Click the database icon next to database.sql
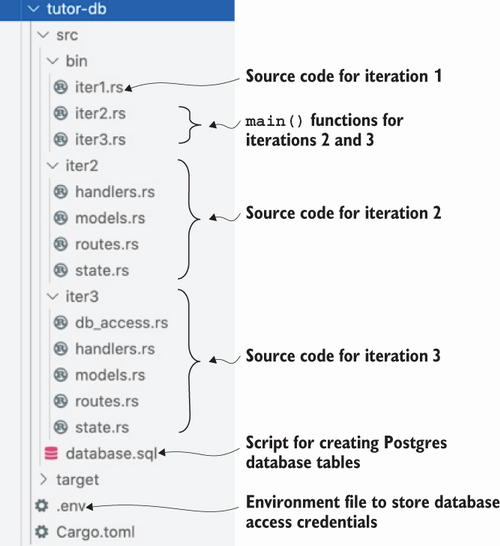This screenshot has width=500, height=546. [x=51, y=453]
